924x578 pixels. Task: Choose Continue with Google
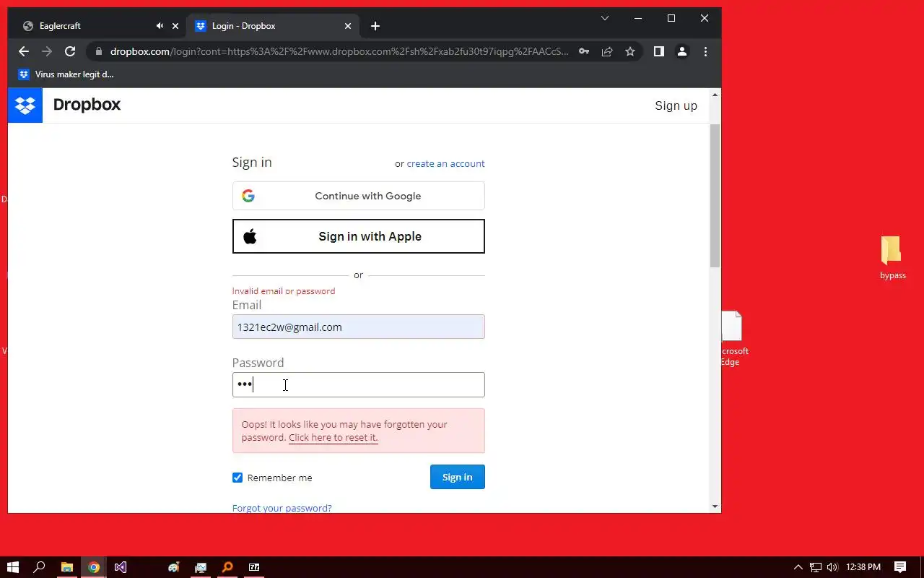[x=358, y=196]
